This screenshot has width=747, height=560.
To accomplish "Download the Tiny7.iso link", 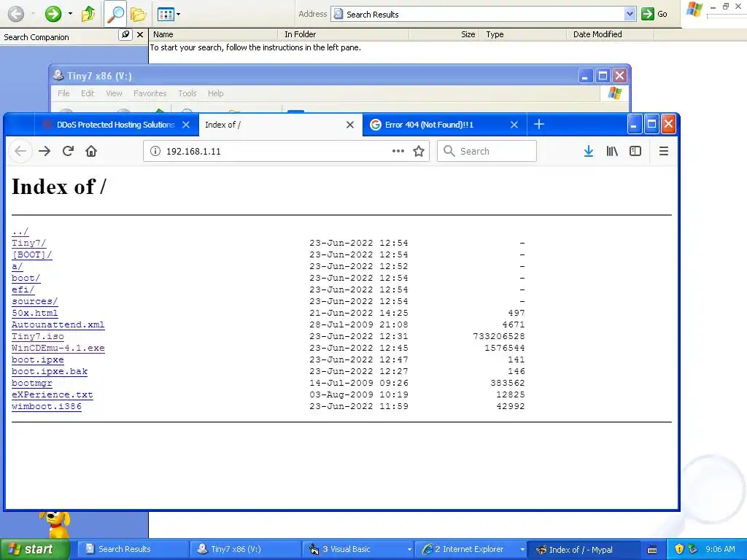I will (x=38, y=336).
